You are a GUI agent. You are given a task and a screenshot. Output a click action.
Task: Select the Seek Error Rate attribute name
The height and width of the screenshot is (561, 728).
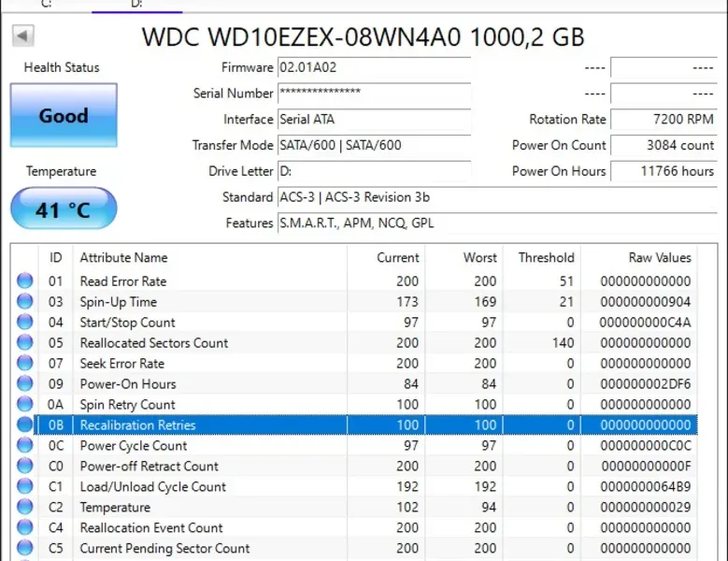tap(122, 364)
